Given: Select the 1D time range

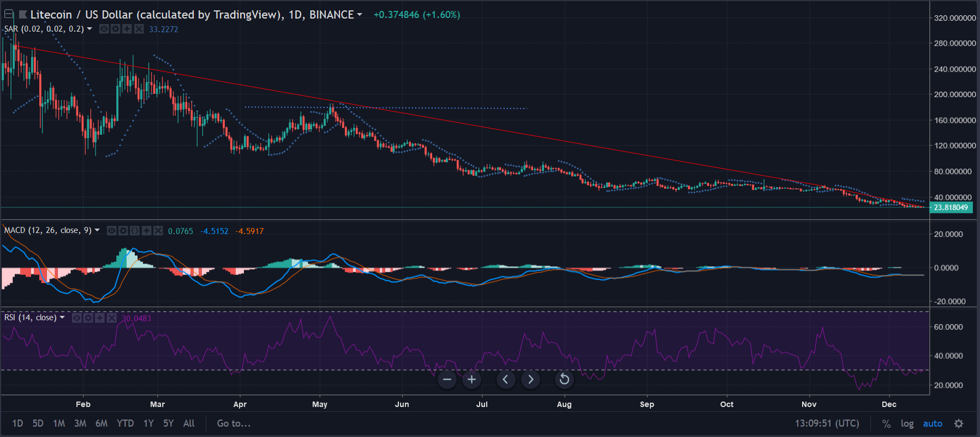Looking at the screenshot, I should pos(17,423).
